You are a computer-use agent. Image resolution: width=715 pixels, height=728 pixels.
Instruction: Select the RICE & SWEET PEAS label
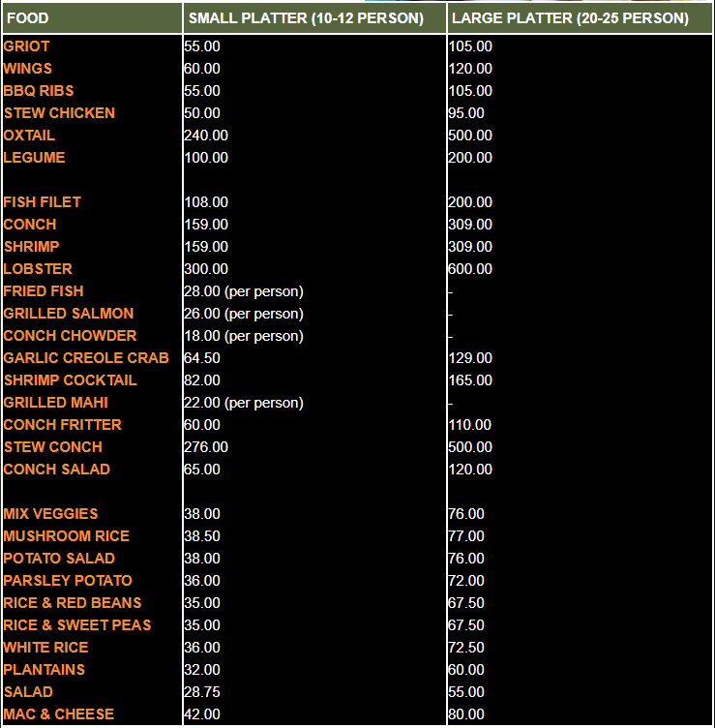[x=77, y=625]
